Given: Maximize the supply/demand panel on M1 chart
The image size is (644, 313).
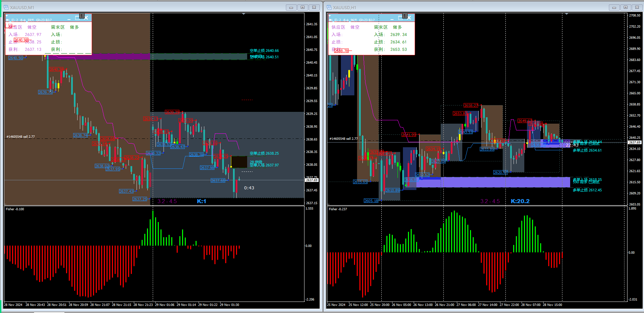Looking at the screenshot, I should (x=77, y=18).
